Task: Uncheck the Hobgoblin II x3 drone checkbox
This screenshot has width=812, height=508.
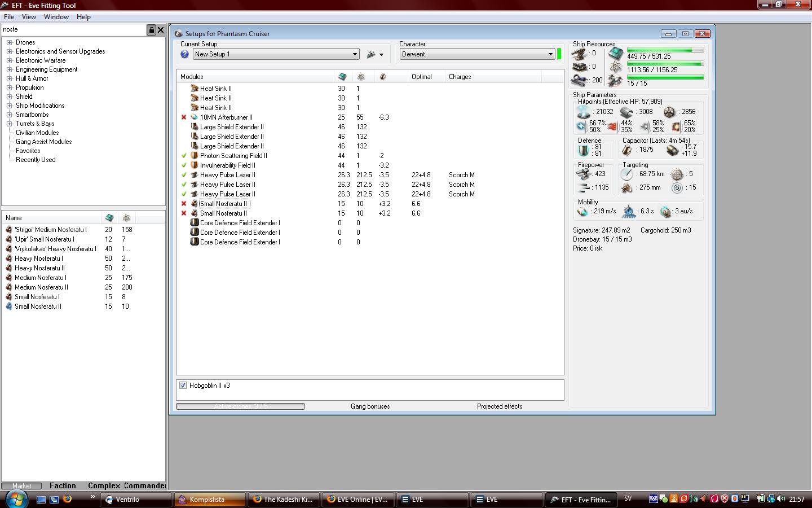Action: (x=183, y=386)
